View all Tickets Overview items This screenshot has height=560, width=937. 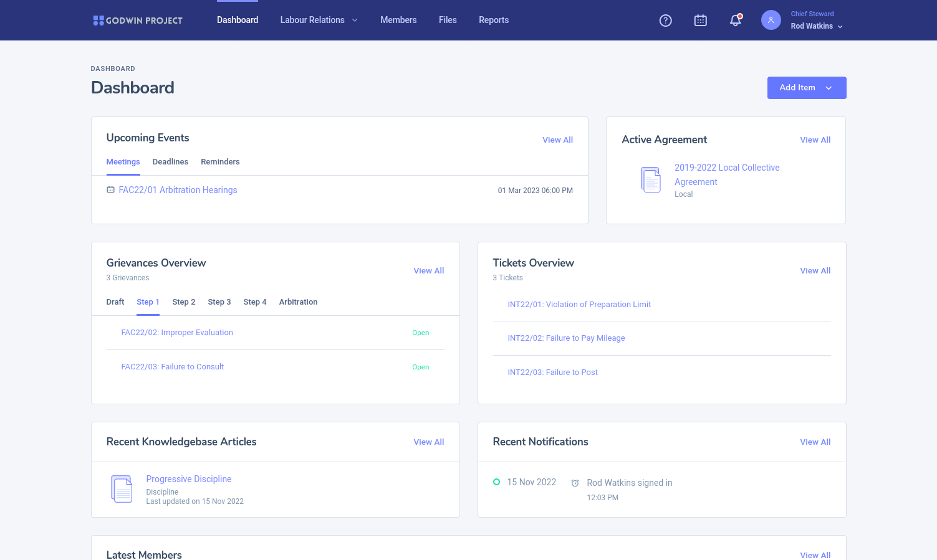point(815,271)
